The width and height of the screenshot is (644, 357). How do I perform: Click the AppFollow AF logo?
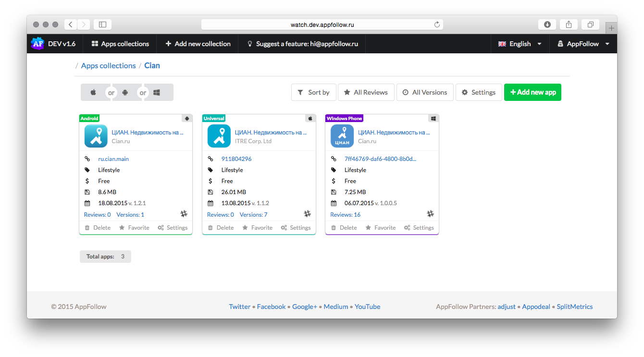tap(37, 44)
